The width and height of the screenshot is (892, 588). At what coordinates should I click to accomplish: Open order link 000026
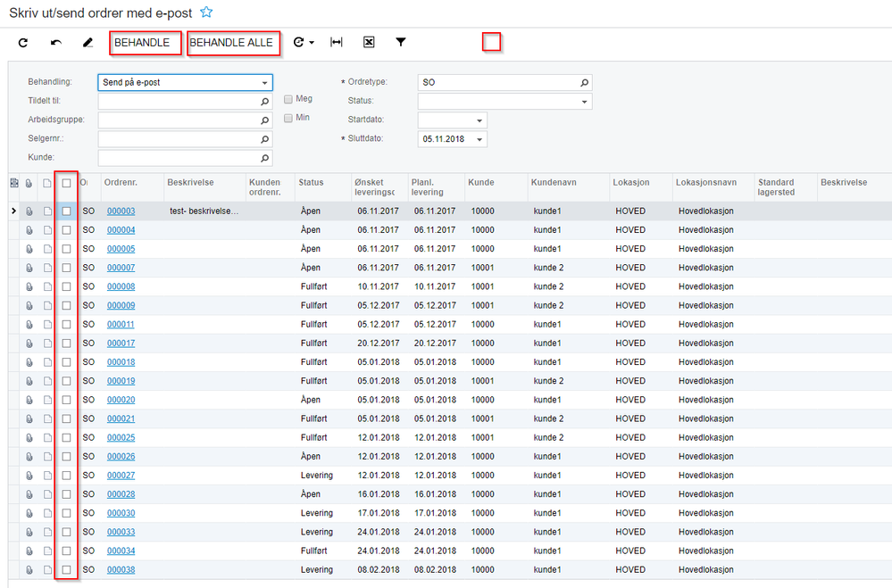[121, 457]
